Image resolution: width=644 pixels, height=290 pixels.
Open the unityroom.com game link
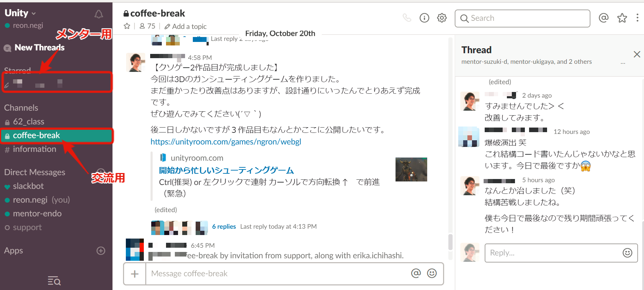(x=226, y=142)
